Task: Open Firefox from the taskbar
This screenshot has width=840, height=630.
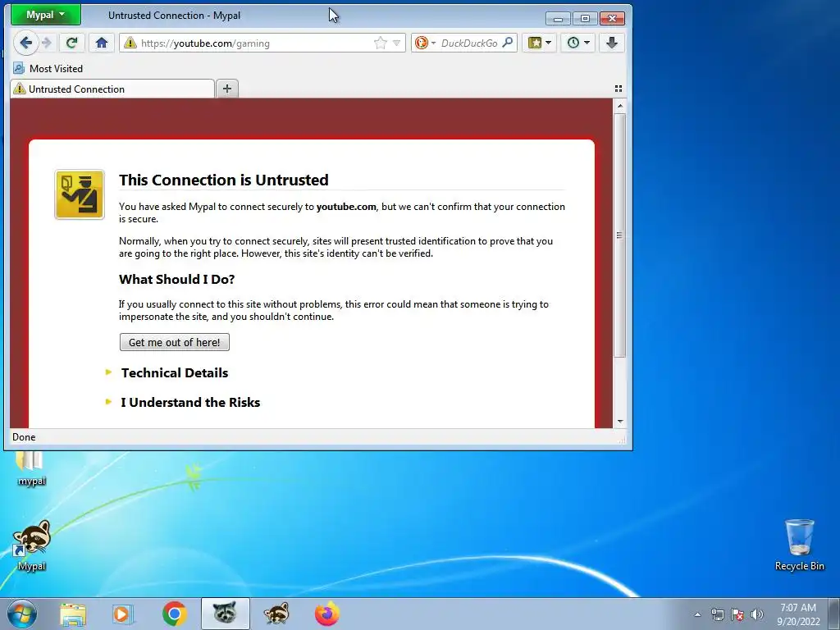Action: 326,614
